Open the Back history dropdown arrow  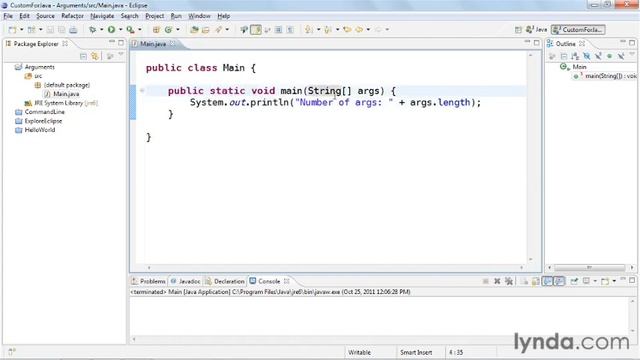pyautogui.click(x=368, y=30)
